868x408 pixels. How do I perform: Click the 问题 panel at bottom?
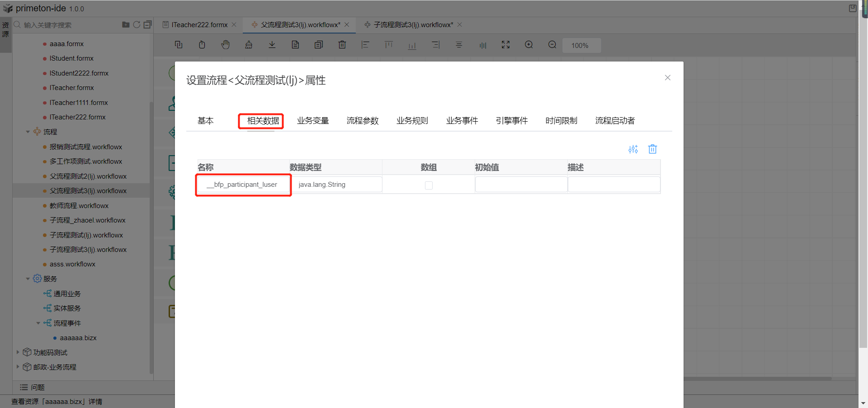[x=37, y=388]
